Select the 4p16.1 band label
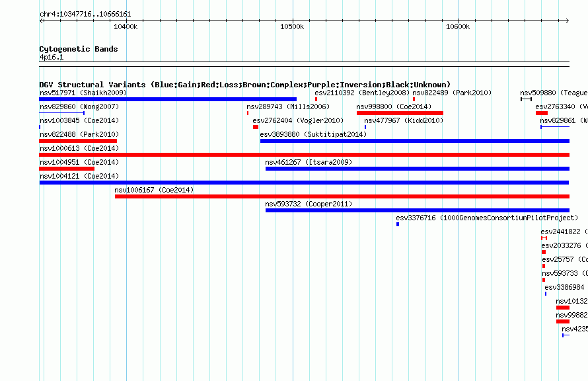588x381 pixels. 52,57
